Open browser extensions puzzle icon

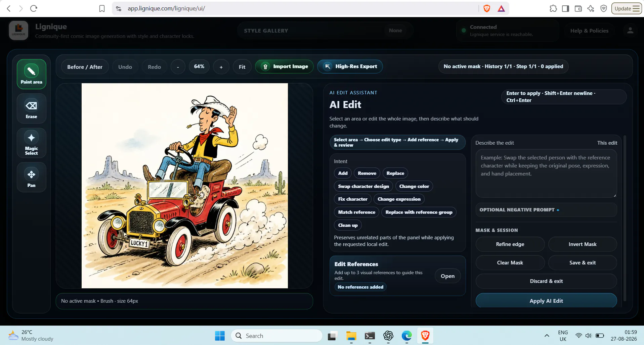[x=553, y=8]
